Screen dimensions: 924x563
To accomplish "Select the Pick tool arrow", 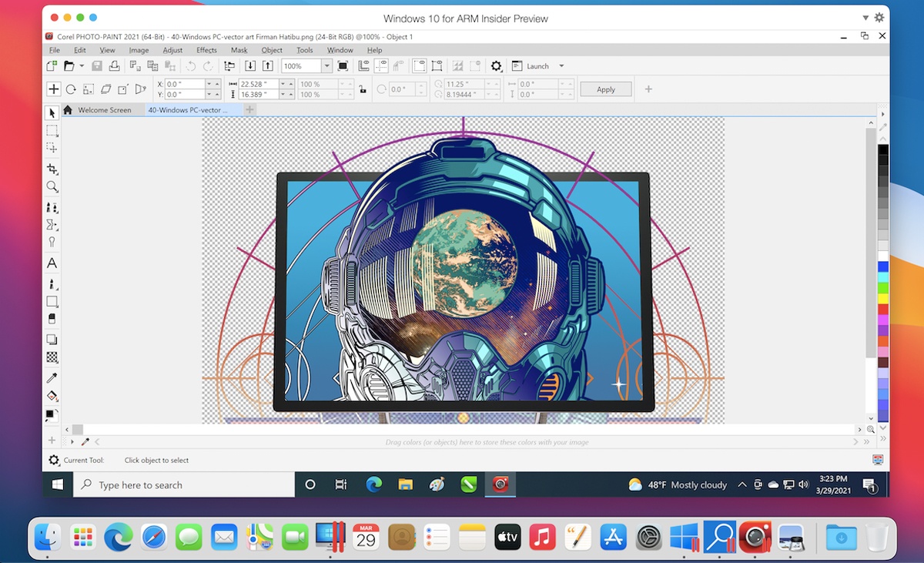I will click(x=52, y=113).
